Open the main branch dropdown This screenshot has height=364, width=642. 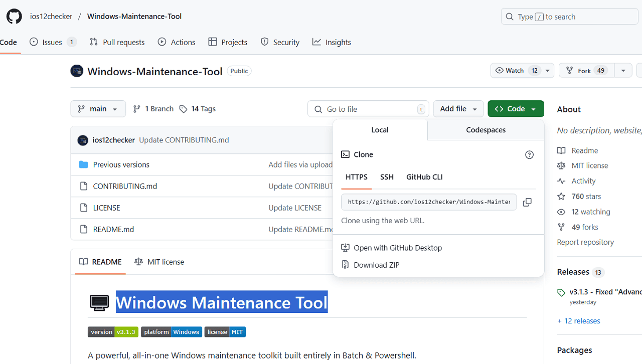[98, 109]
